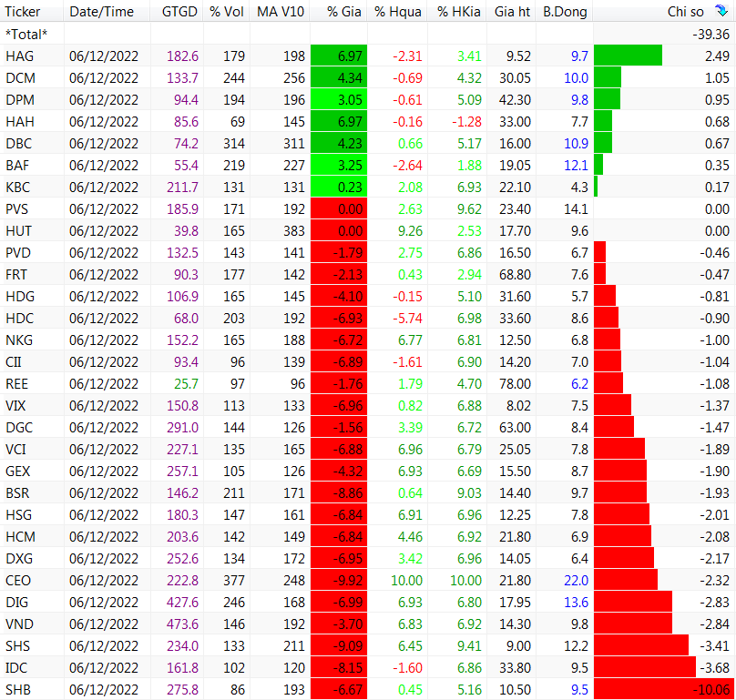The image size is (736, 700).
Task: Select the FRT ticker row
Action: (368, 274)
